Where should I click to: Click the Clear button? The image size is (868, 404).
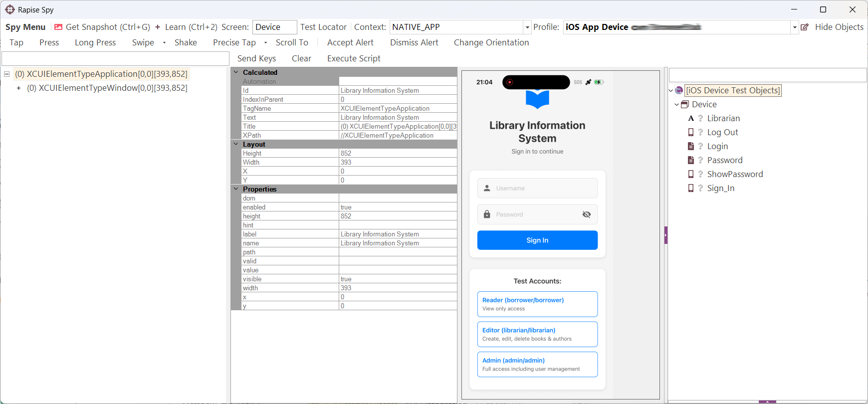[301, 58]
